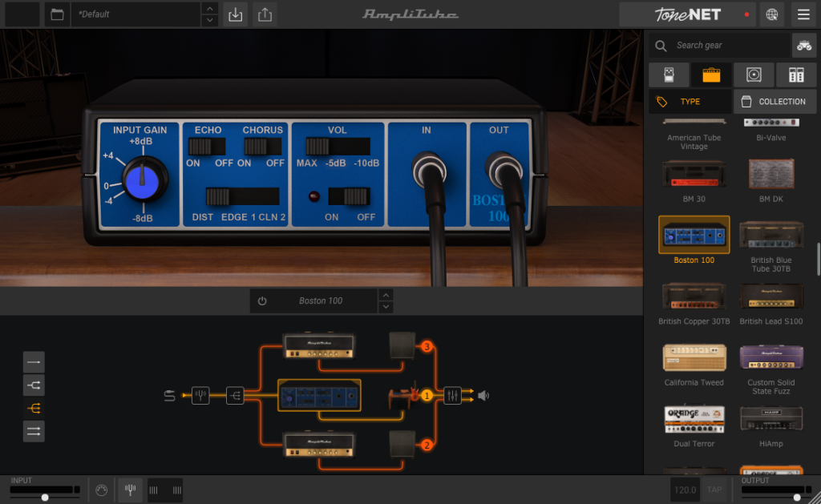The height and width of the screenshot is (504, 821).
Task: Toggle the CHORUS slide switch
Action: tap(263, 147)
